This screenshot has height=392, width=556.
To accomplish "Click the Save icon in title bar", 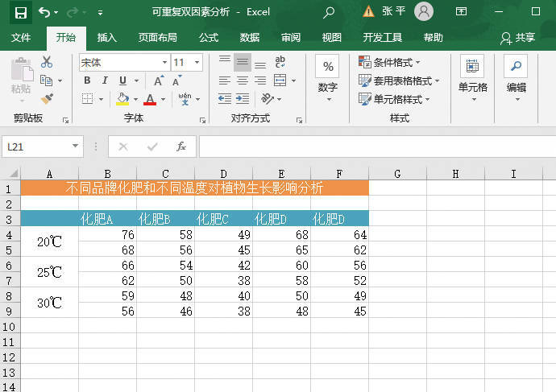I will click(20, 12).
